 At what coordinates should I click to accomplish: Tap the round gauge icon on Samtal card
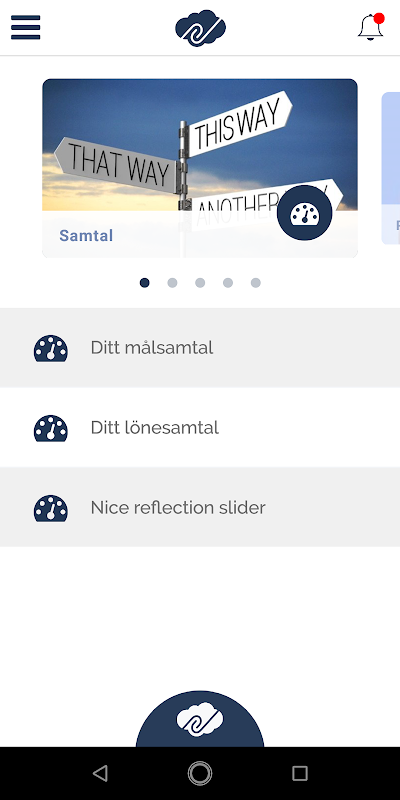(x=305, y=213)
